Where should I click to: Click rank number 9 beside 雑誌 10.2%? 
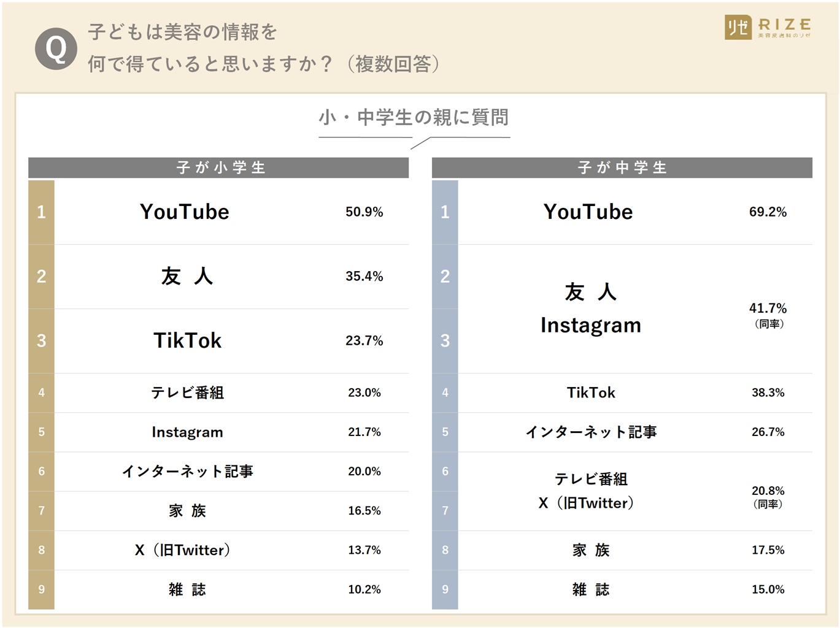41,589
